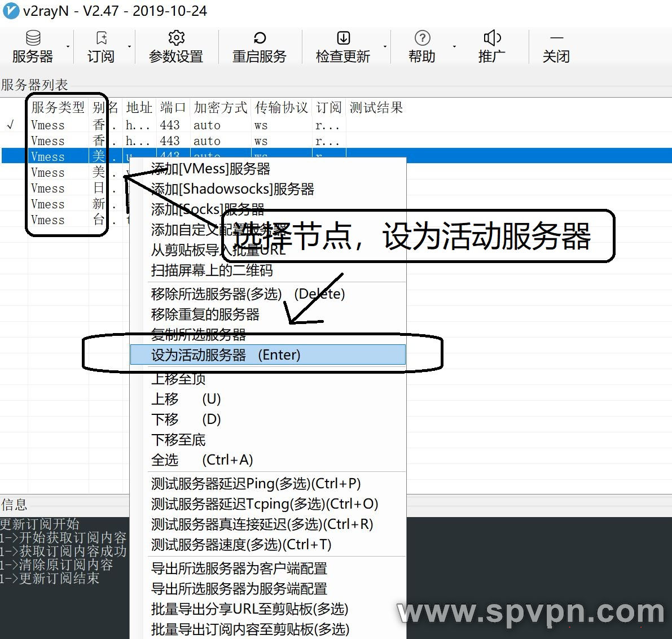Expand the Servers (服务器) dropdown arrow
Viewport: 672px width, 639px height.
pos(68,47)
